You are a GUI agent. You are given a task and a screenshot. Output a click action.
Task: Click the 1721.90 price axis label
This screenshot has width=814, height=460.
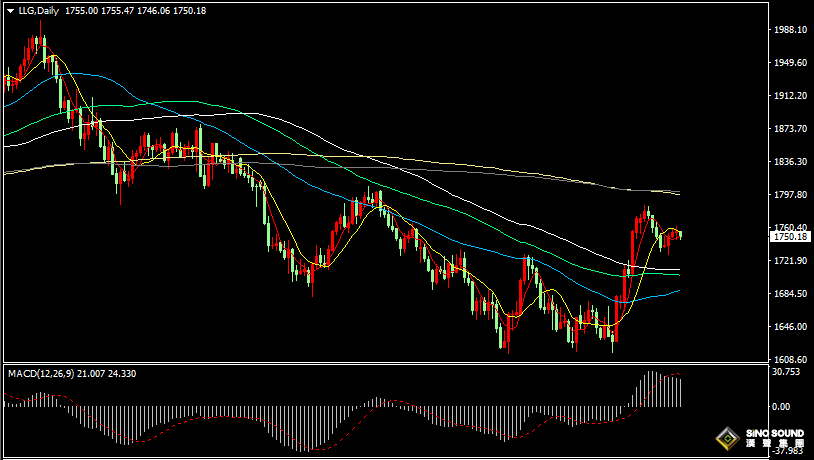pyautogui.click(x=790, y=261)
